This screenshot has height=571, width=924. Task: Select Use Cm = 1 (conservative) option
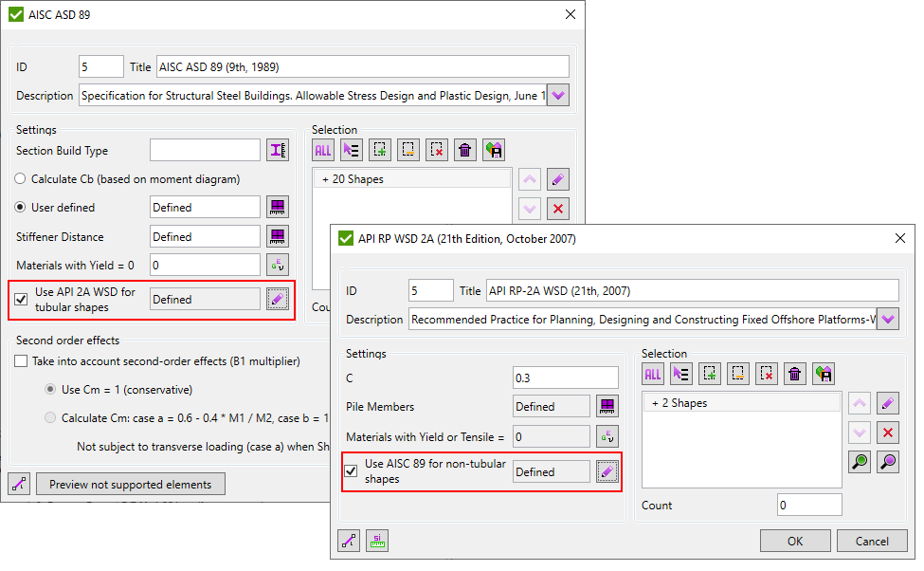coord(50,389)
